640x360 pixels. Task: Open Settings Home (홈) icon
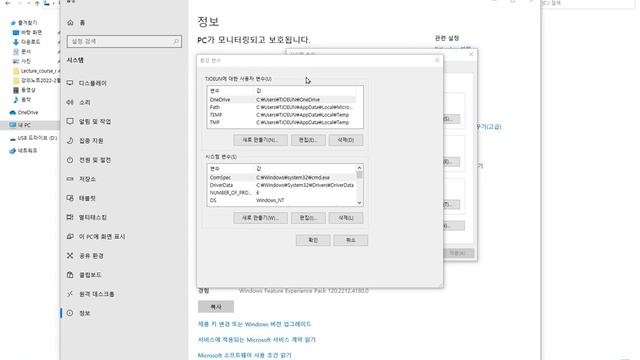(x=70, y=22)
